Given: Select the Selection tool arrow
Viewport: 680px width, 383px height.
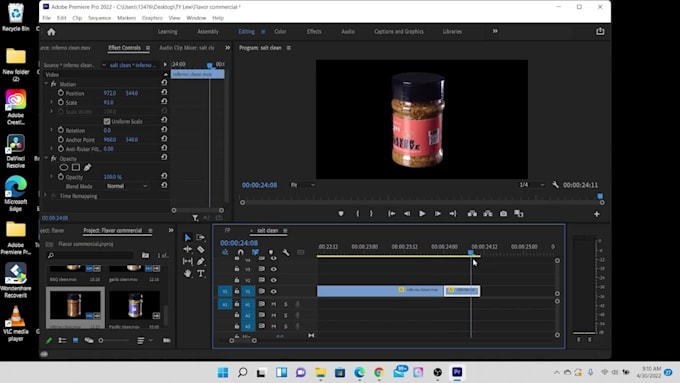Looking at the screenshot, I should coord(187,238).
